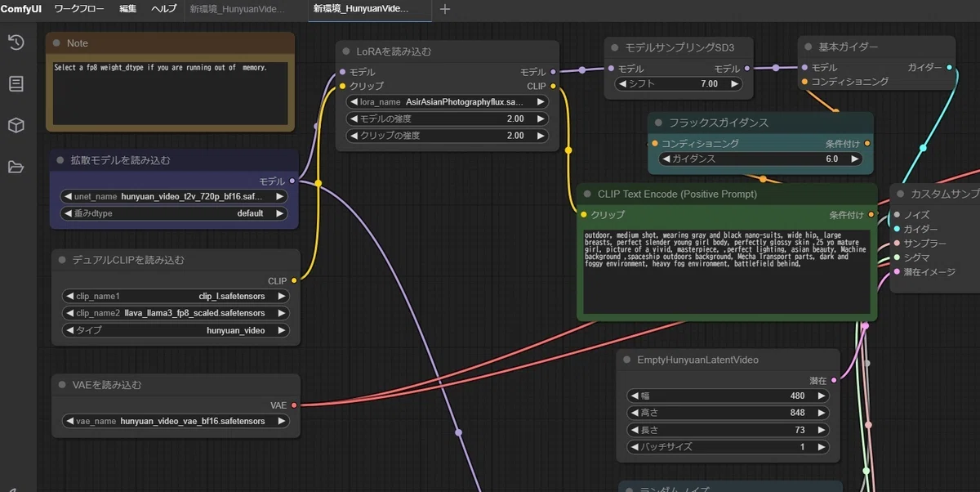Click ガイダー output socket on 基本ガイダー
The height and width of the screenshot is (492, 980).
(950, 68)
